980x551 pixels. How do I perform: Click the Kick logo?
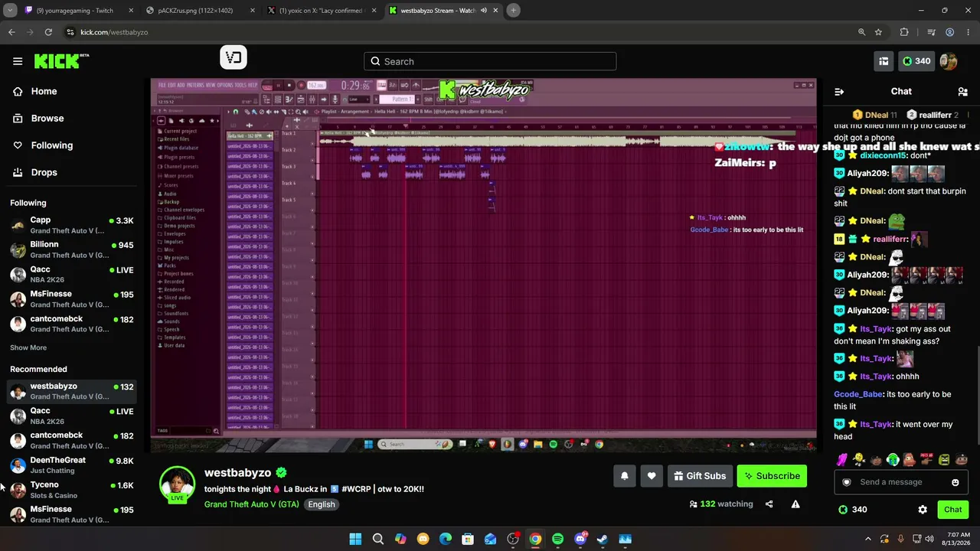[61, 61]
